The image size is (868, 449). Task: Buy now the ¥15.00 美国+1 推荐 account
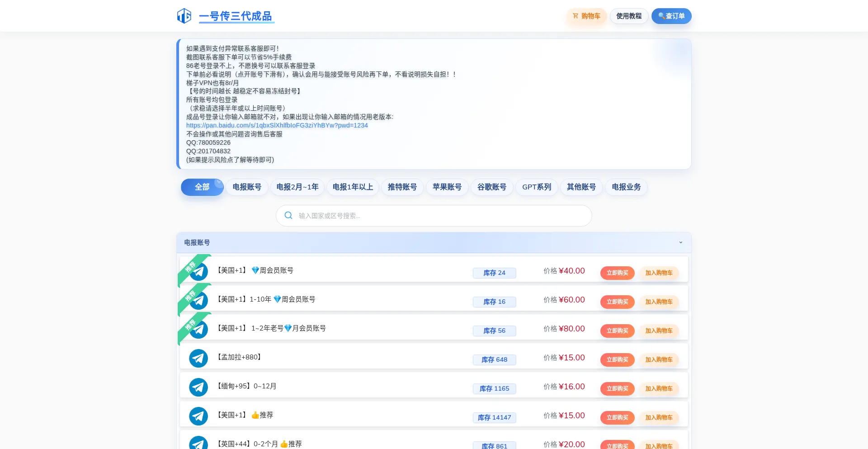pos(618,417)
